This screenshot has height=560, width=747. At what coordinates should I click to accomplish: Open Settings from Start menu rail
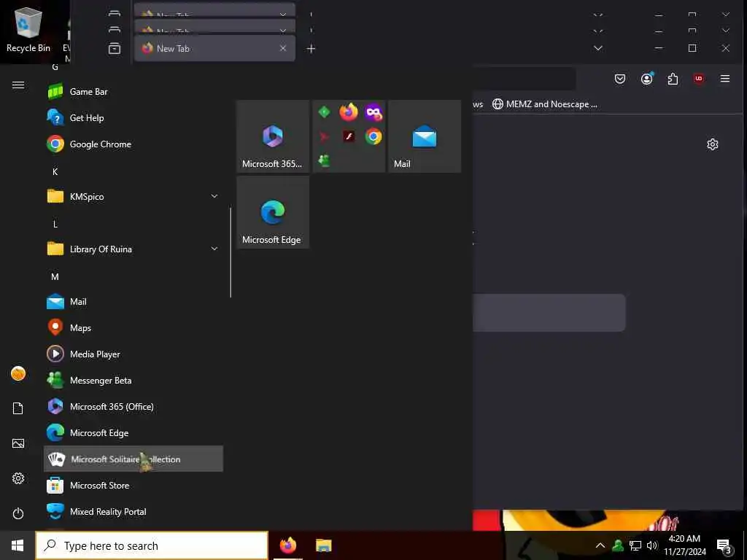point(18,478)
